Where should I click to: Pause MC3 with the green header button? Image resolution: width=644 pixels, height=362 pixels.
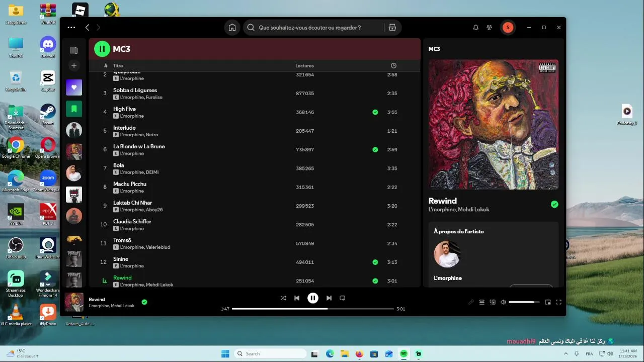point(102,49)
